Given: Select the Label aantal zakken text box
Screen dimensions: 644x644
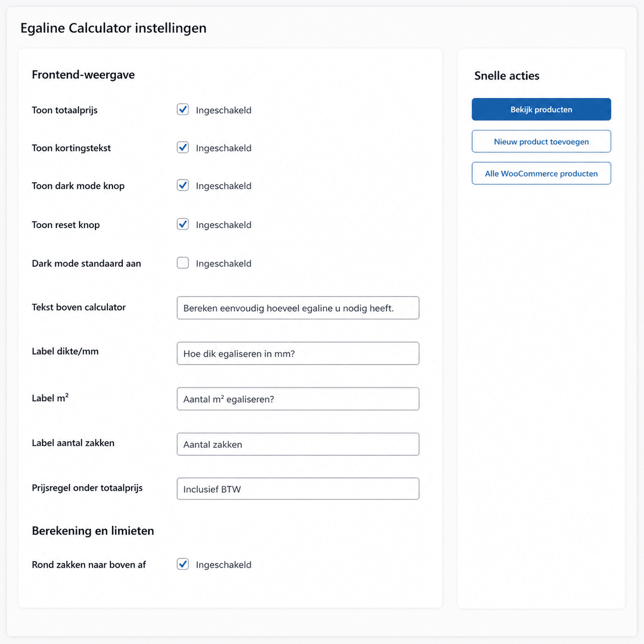Looking at the screenshot, I should pos(298,444).
